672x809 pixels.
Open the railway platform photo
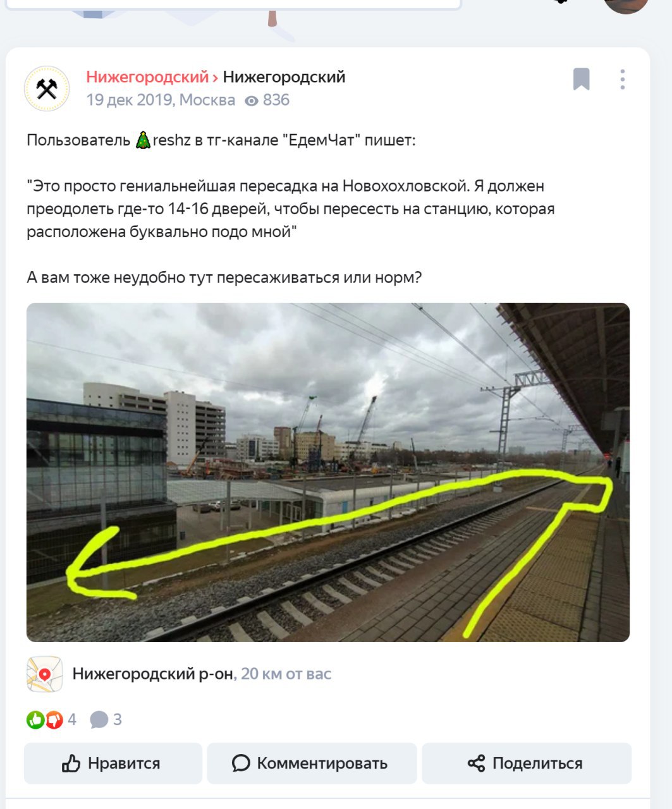tap(328, 472)
